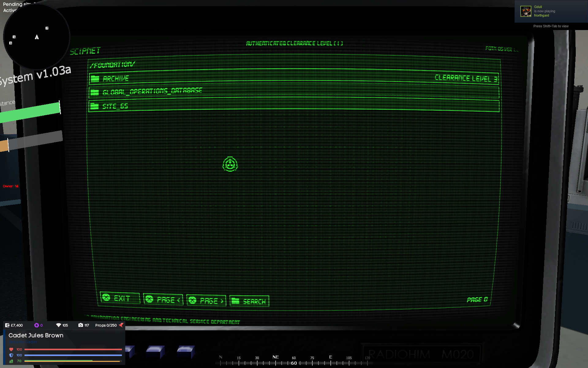Viewport: 588px width, 368px height.
Task: Click the folder icon on the SEARCH button
Action: coord(236,301)
